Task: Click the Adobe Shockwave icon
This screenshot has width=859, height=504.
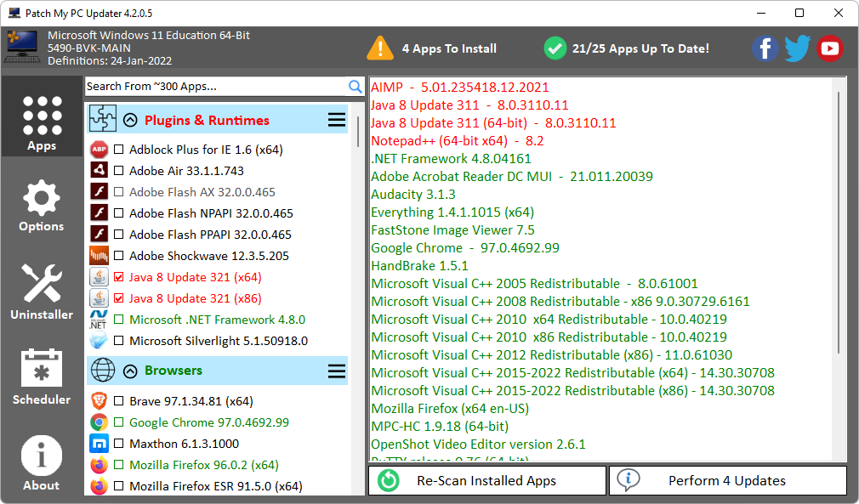Action: click(100, 256)
